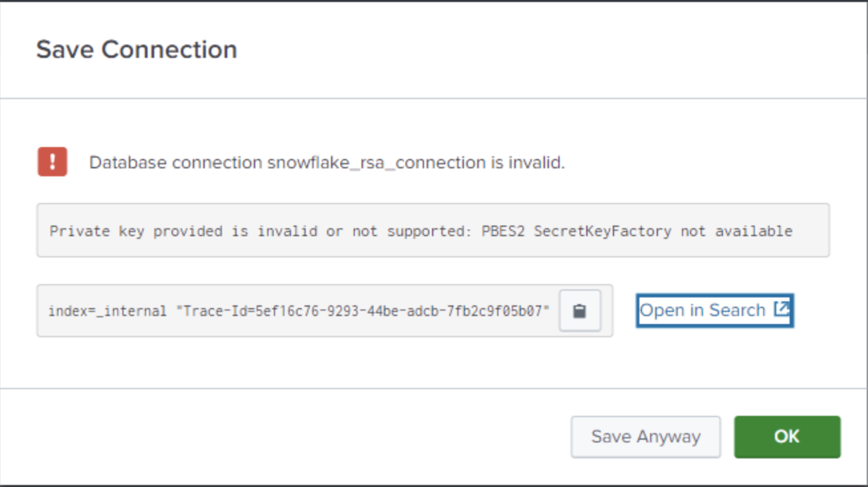Select the index=_internal trace query text field

pos(299,310)
